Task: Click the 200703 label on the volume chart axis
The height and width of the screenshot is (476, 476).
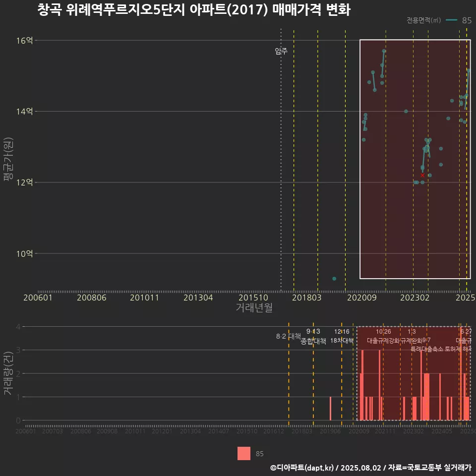Action: (53, 431)
